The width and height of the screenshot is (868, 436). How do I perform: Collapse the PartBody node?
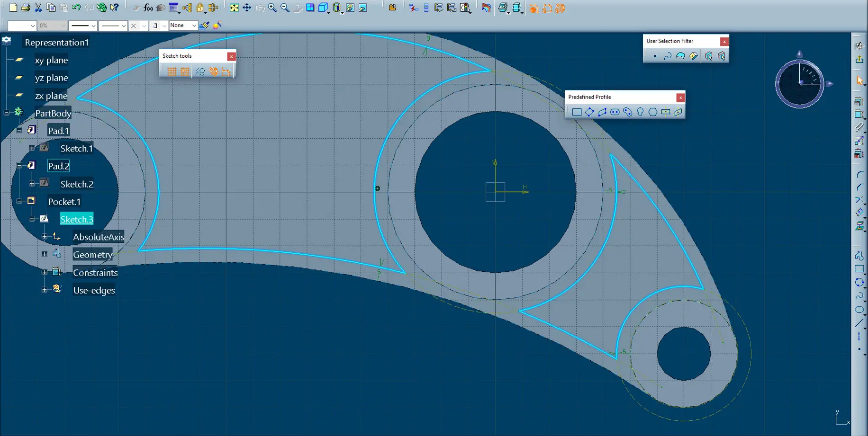click(x=7, y=113)
